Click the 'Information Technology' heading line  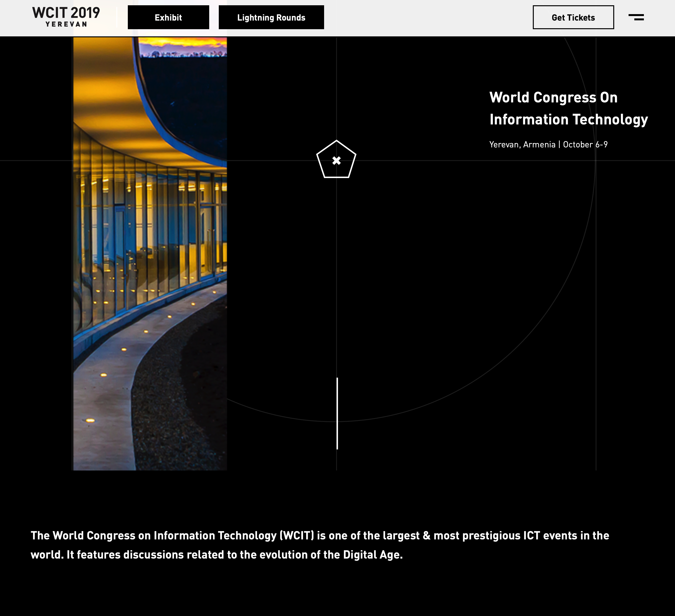coord(568,119)
